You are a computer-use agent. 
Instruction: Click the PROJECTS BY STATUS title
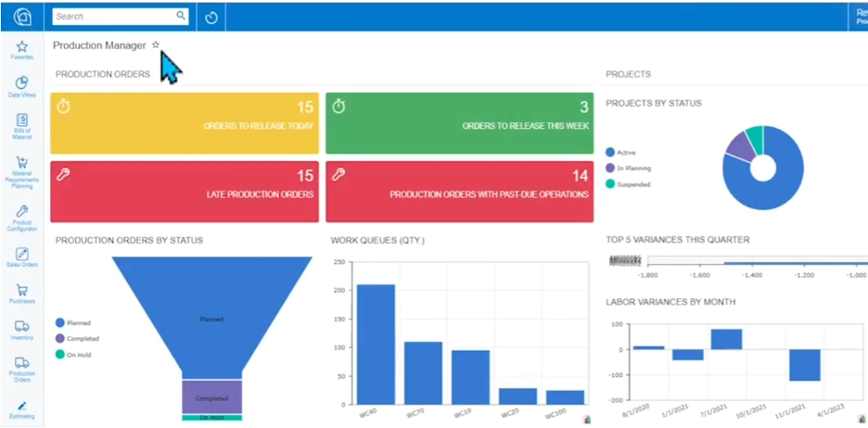(x=654, y=104)
